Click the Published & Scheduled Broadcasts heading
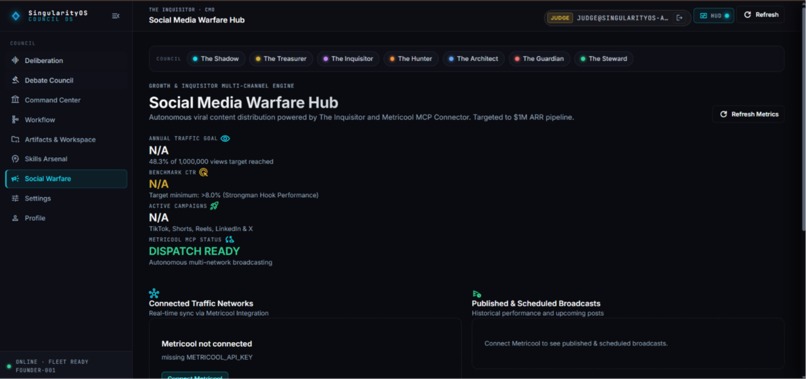The width and height of the screenshot is (806, 379). (x=536, y=303)
